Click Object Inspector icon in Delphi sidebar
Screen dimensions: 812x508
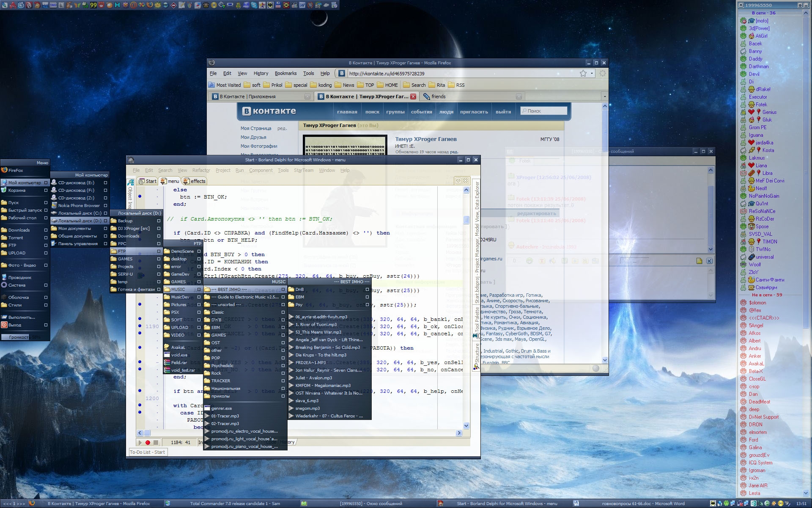(131, 182)
